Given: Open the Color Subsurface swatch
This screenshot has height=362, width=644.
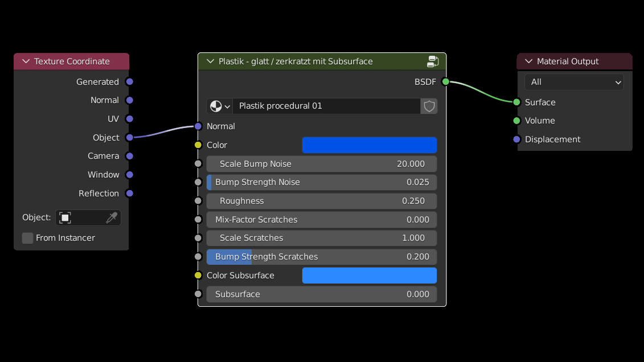Looking at the screenshot, I should [369, 275].
